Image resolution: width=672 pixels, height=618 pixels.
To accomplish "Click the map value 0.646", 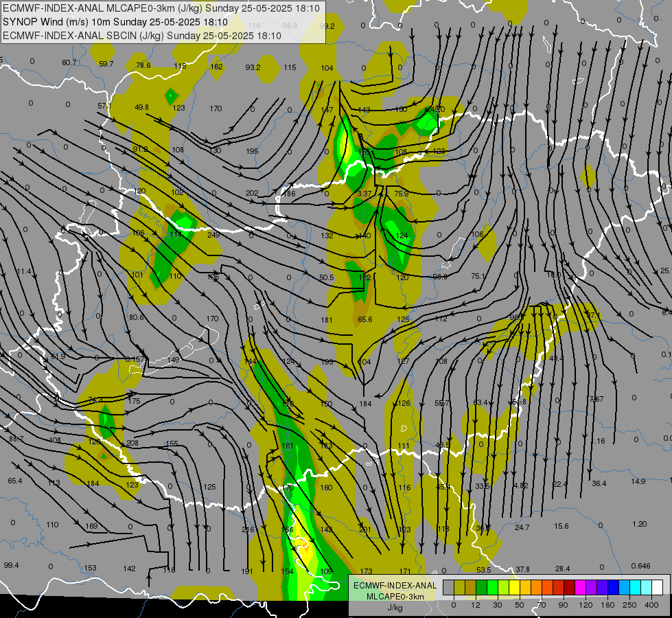I will 640,566.
